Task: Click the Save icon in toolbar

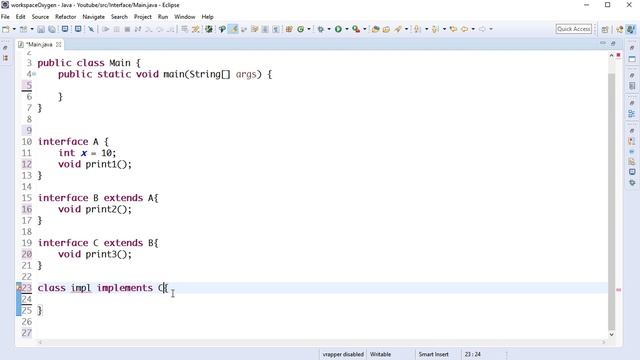Action: 41,29
